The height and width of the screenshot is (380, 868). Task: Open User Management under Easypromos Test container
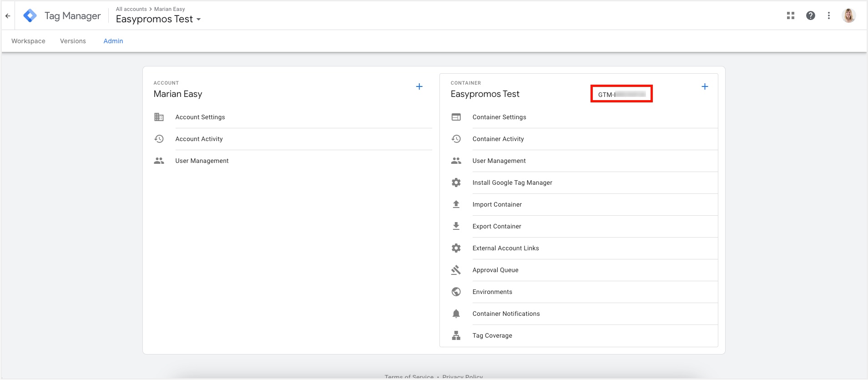(499, 161)
